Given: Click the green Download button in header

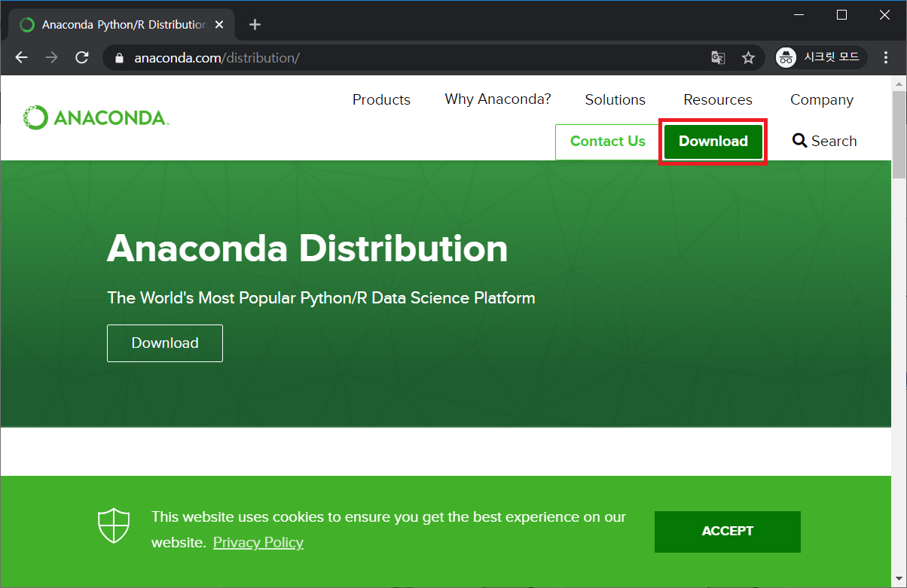Looking at the screenshot, I should coord(713,142).
